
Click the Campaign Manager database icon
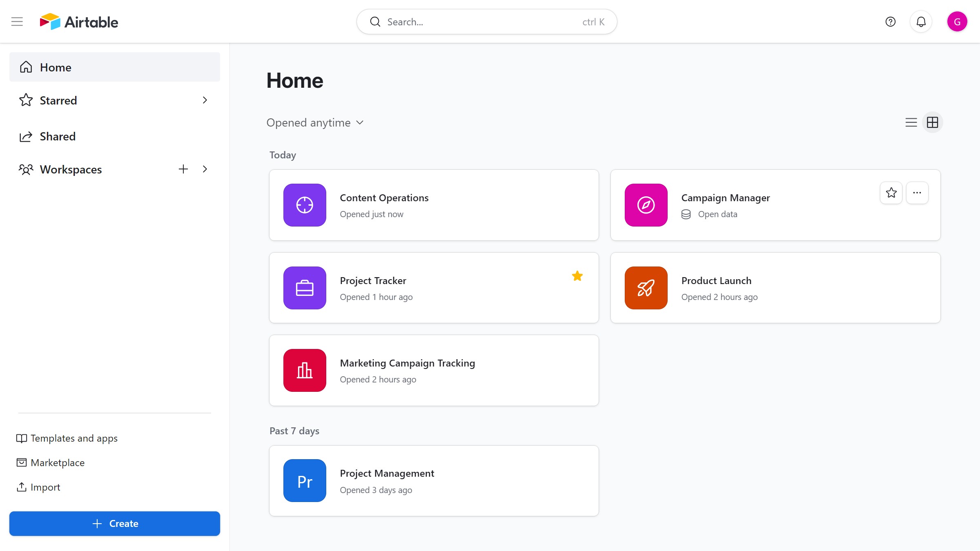point(686,214)
